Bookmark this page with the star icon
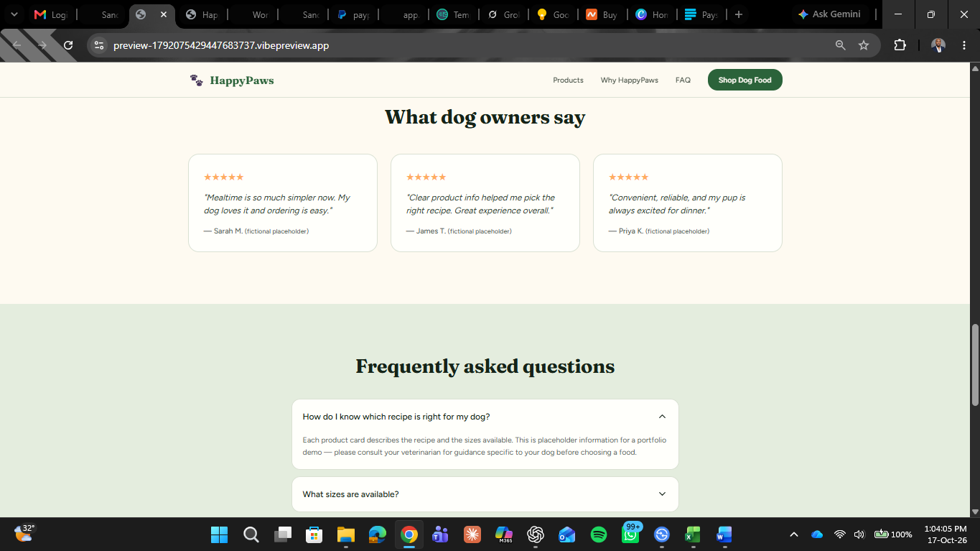Screen dimensions: 980x551 [x=864, y=45]
